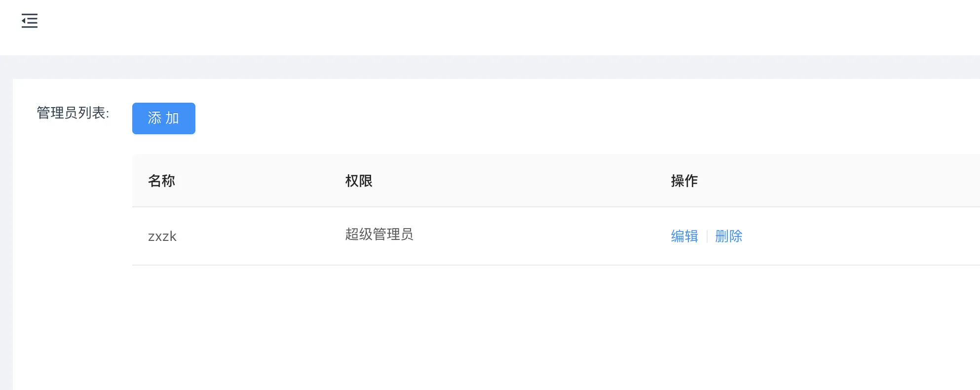Click the 超级管理员 permission cell

tap(379, 234)
